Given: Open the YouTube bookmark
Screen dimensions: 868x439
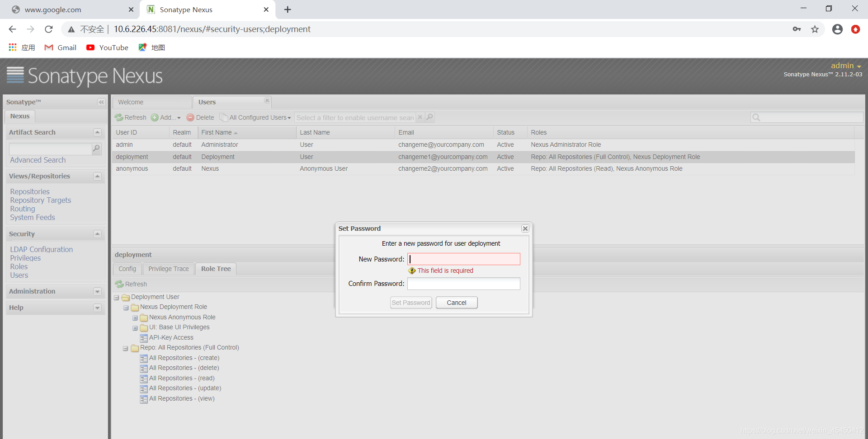Looking at the screenshot, I should click(x=108, y=47).
